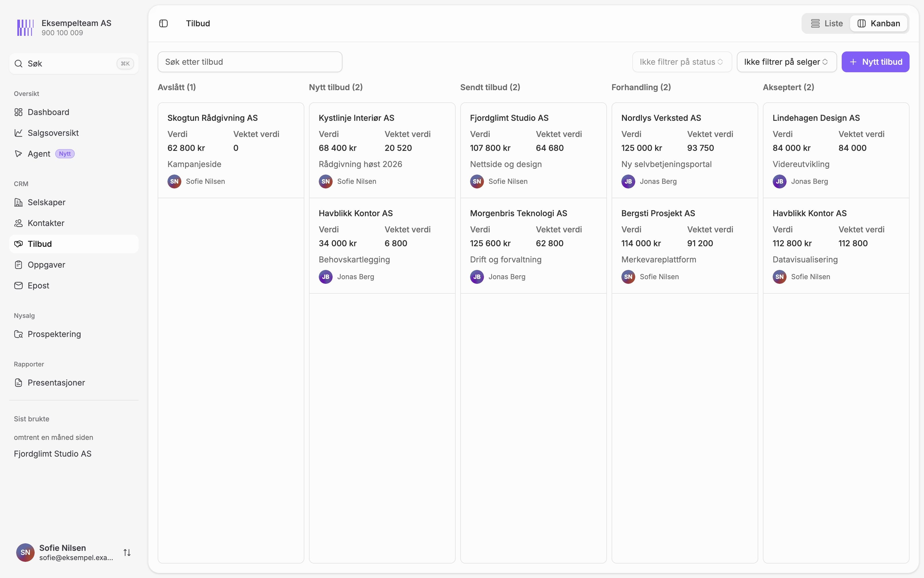
Task: Click the Prospektering folder-search icon
Action: [x=18, y=334]
